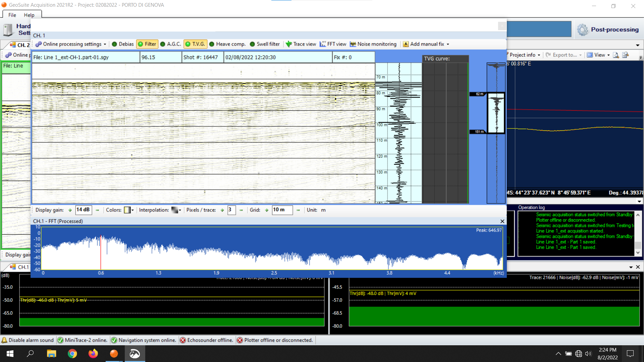
Task: Click Disable alarm sound bell
Action: (x=4, y=340)
